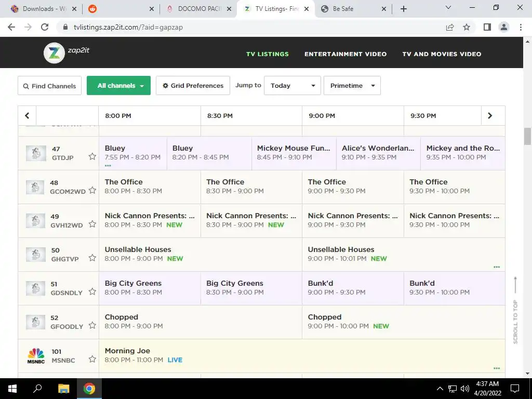This screenshot has height=399, width=532.
Task: Expand more options dots on Unsellable Houses 9:00
Action: [x=497, y=267]
